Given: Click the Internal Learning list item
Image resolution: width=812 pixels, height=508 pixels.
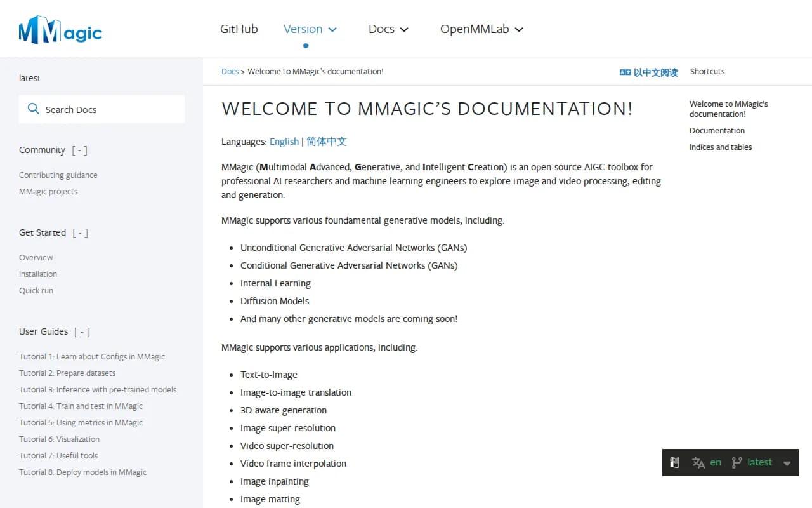Looking at the screenshot, I should [x=275, y=283].
